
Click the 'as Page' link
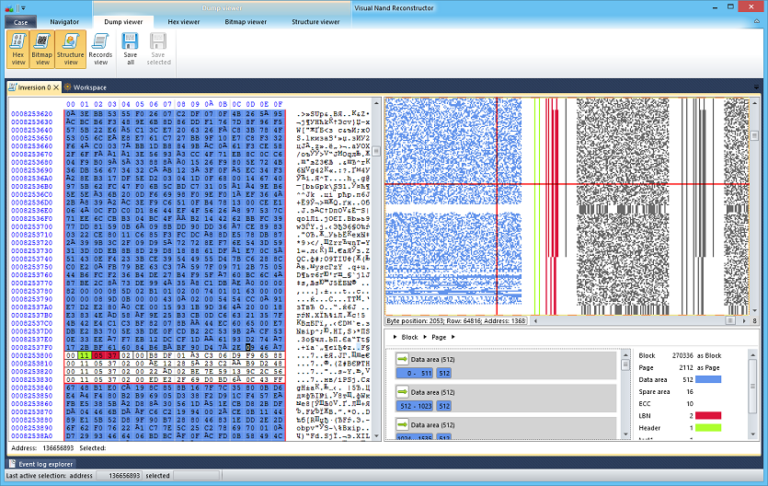click(x=708, y=367)
